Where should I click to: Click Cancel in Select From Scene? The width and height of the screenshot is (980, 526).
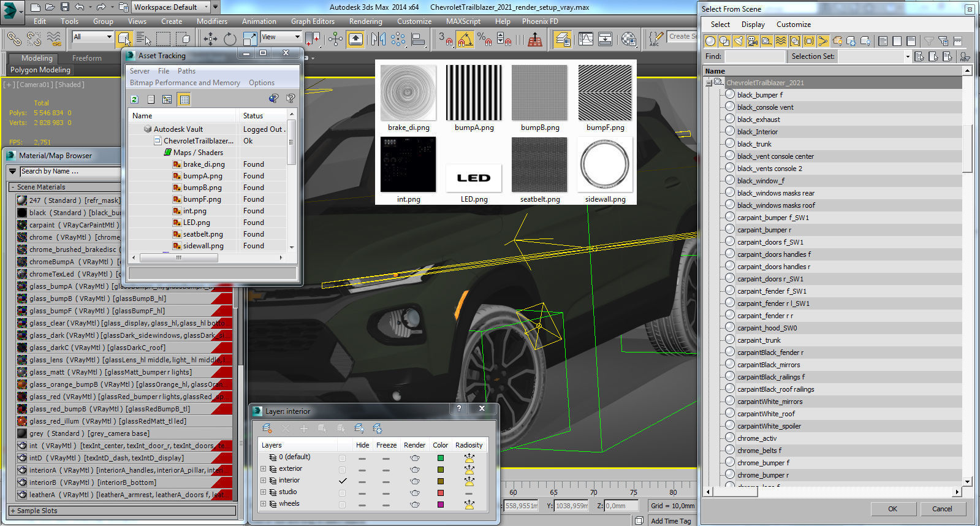(942, 509)
